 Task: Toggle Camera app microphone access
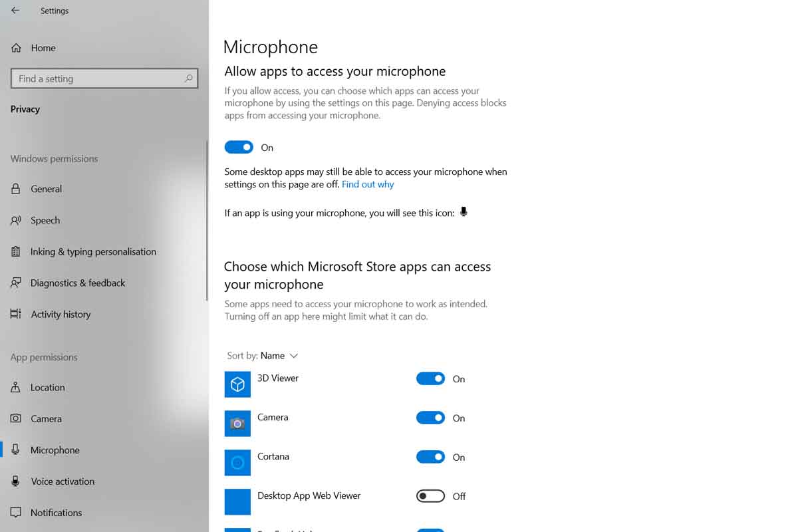coord(430,418)
